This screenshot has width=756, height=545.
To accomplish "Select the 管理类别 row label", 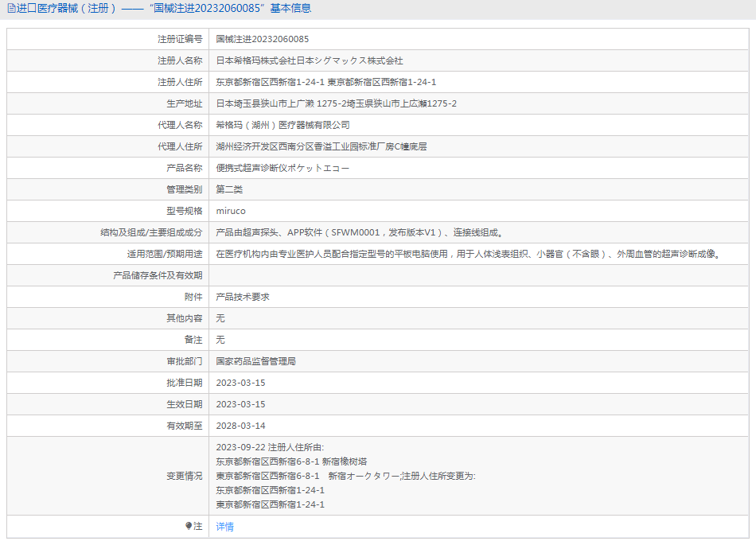I will coord(184,189).
